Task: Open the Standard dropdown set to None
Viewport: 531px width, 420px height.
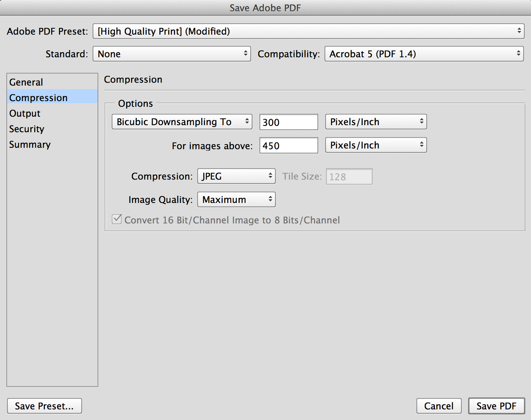Action: pyautogui.click(x=172, y=54)
